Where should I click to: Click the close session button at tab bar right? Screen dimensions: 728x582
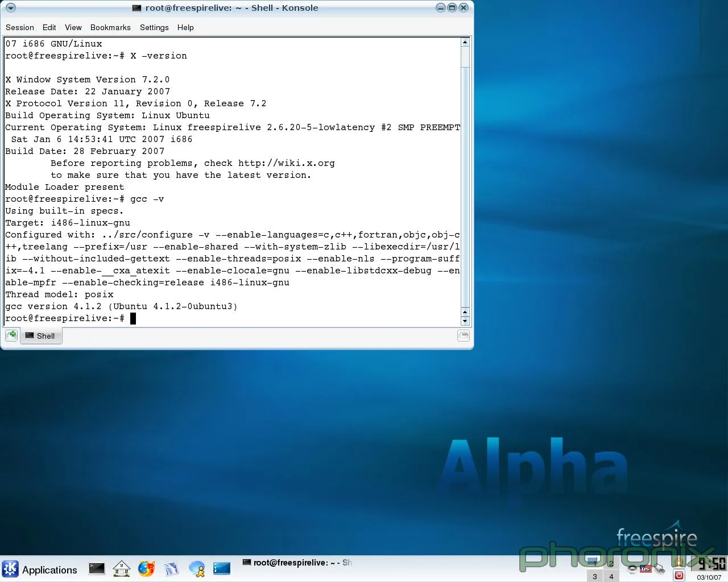point(464,335)
